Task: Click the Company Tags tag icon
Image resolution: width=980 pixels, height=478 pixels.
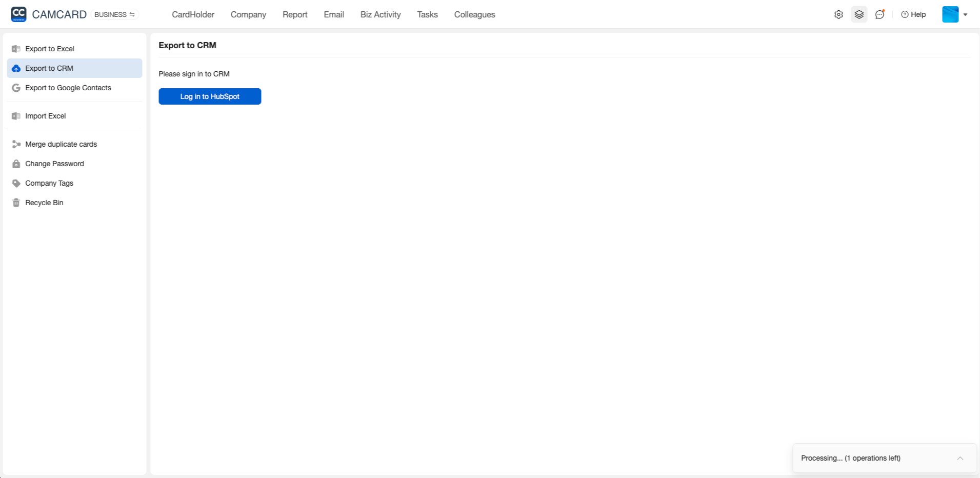Action: coord(16,183)
